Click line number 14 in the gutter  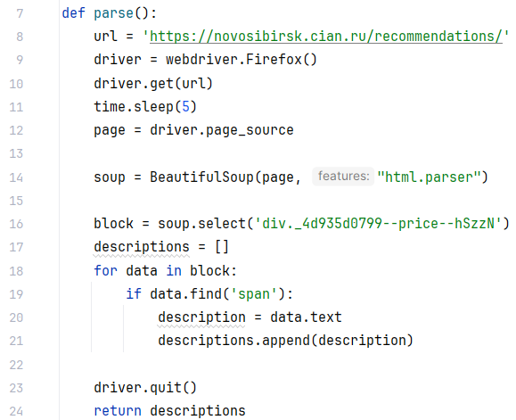(x=16, y=177)
